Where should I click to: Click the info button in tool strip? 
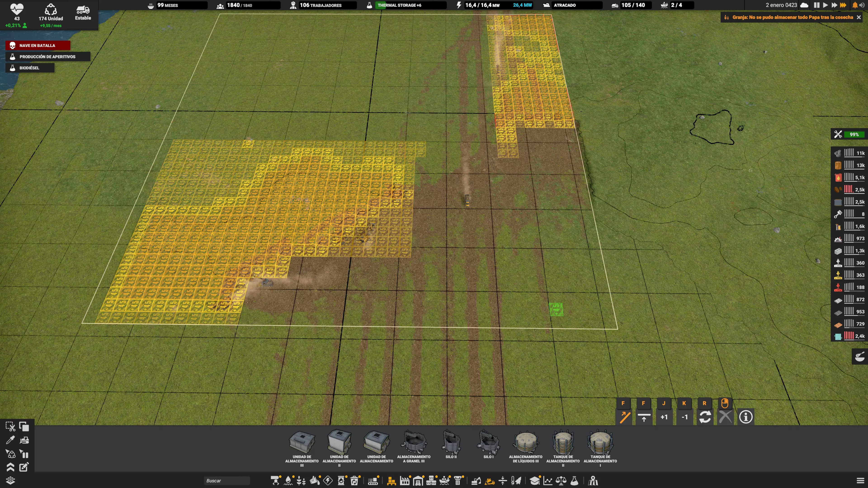click(746, 417)
